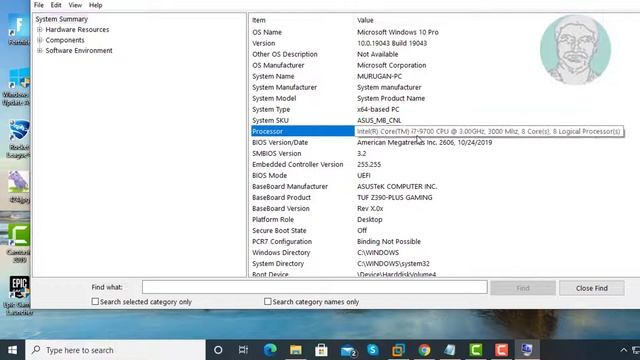Select the Windows Directory row
The image size is (640, 360).
(x=445, y=253)
